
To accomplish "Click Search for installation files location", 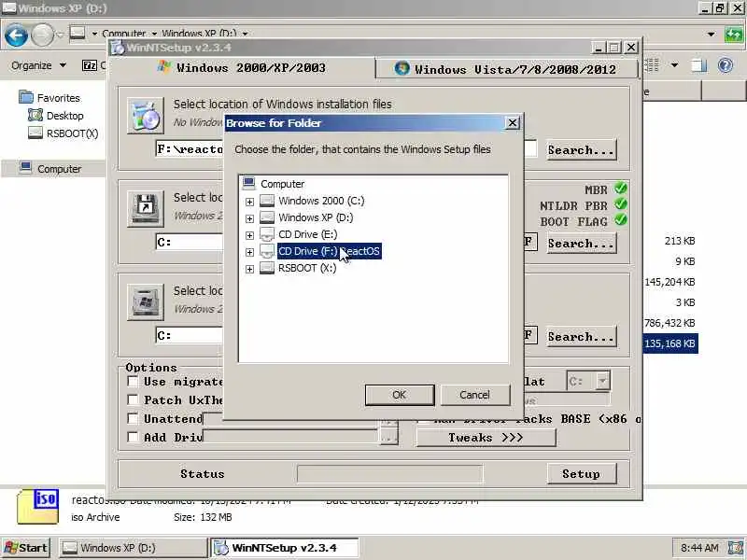I will [x=581, y=150].
